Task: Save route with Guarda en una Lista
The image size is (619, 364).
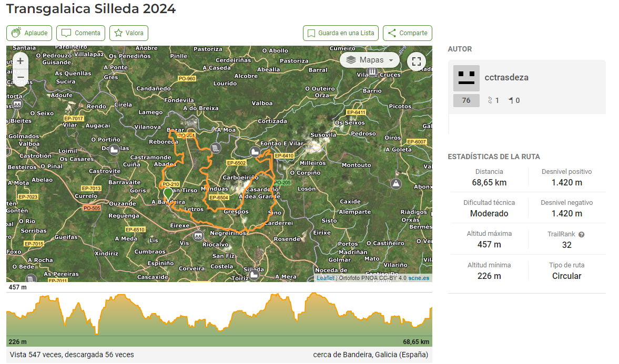Action: [341, 33]
